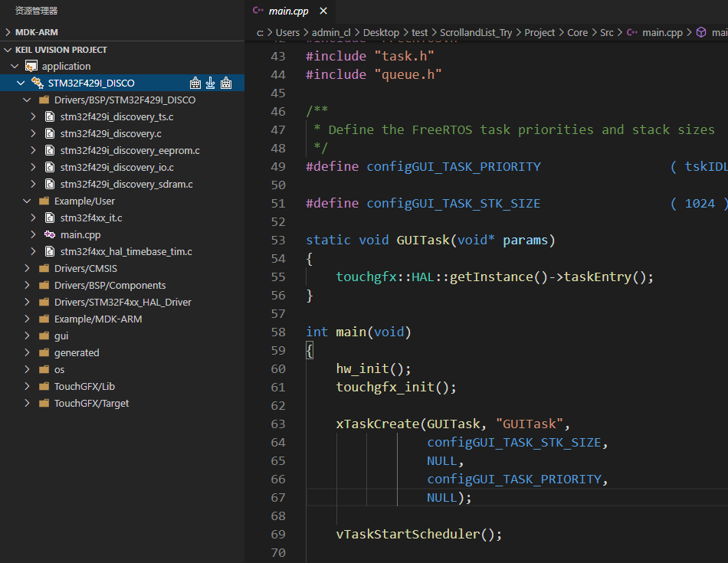Open stm32f4xx_hal_timebase_tim.c file
728x563 pixels.
click(126, 251)
